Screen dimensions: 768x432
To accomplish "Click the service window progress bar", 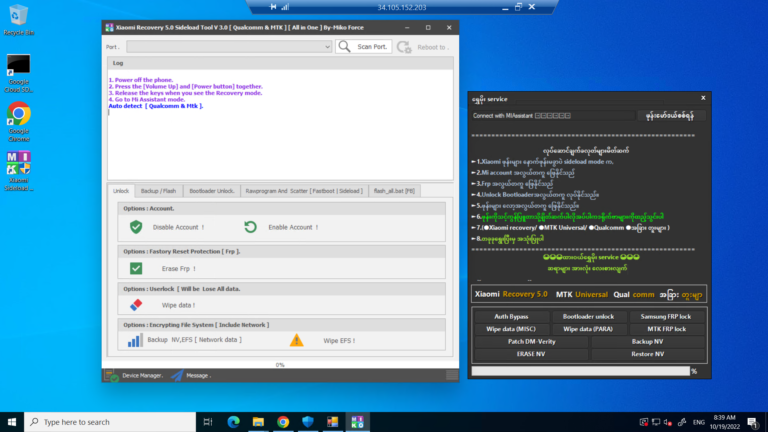I will (x=580, y=371).
